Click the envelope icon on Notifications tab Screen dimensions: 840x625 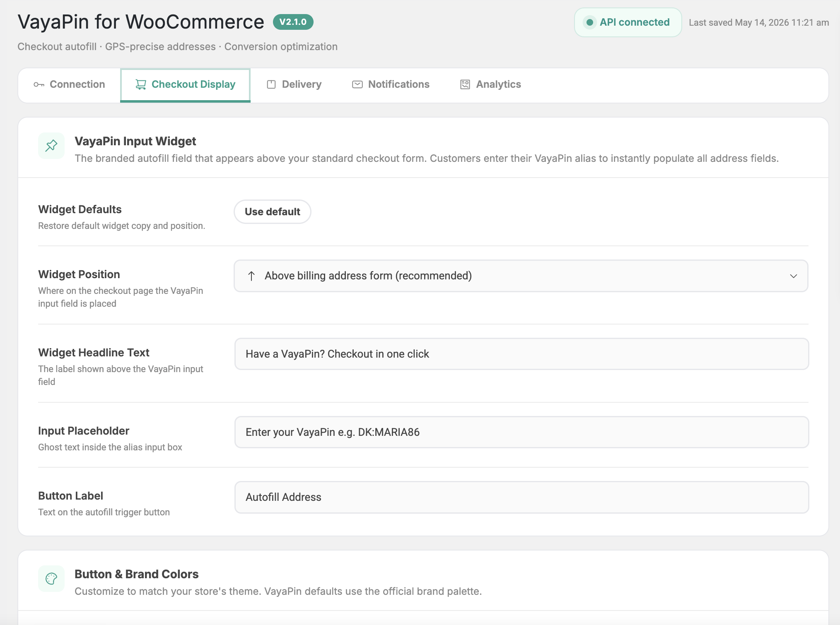[x=357, y=85]
